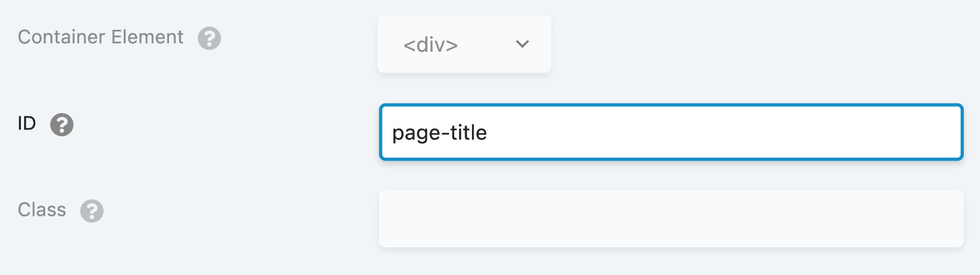Click the dark question mark icon by ID
This screenshot has height=275, width=980.
point(62,125)
